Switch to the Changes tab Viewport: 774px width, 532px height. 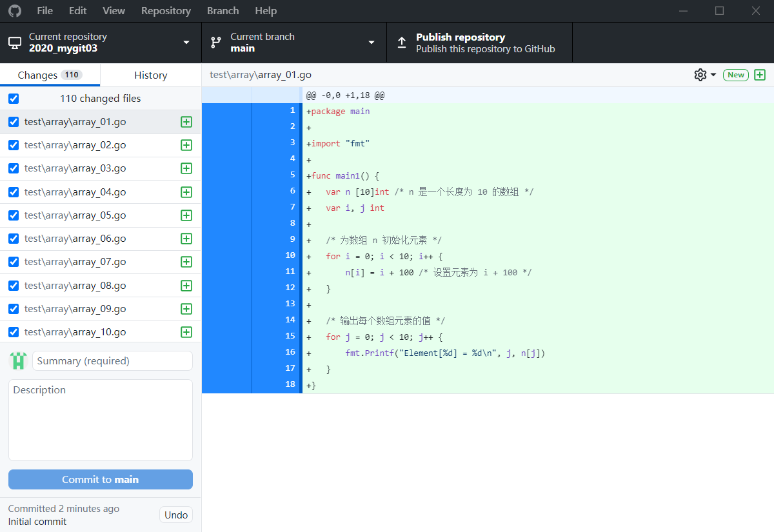50,75
